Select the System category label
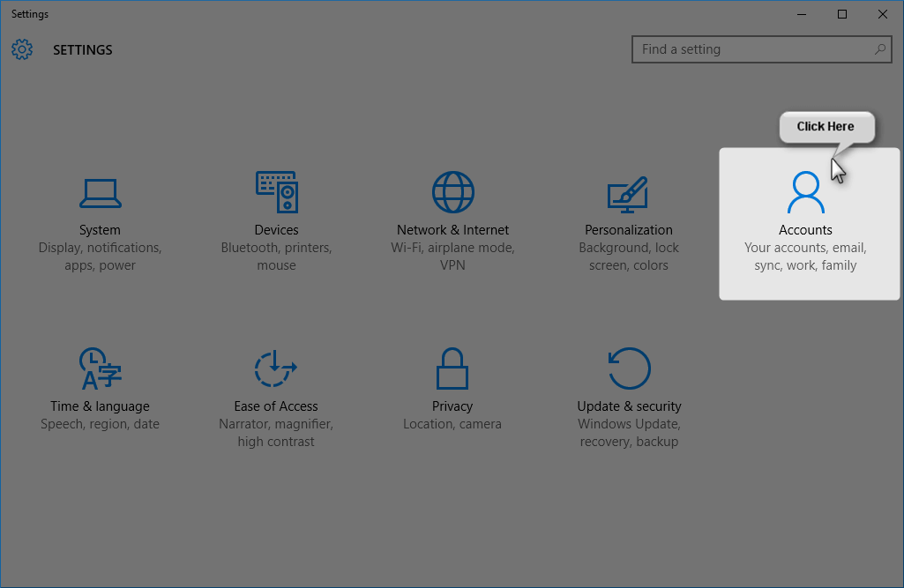 pos(100,229)
